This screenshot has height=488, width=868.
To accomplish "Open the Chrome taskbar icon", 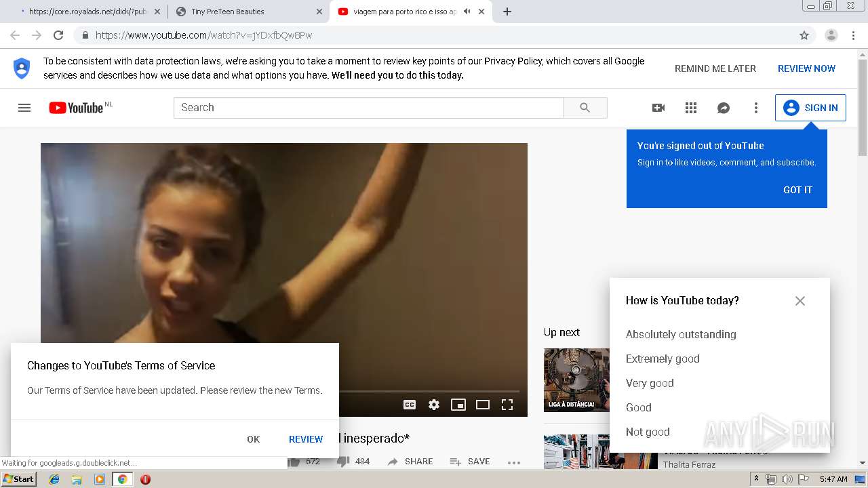I will 123,479.
